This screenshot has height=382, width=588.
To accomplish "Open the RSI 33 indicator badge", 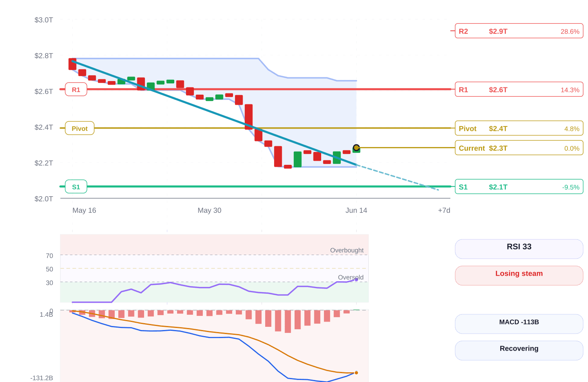I will 519,249.
